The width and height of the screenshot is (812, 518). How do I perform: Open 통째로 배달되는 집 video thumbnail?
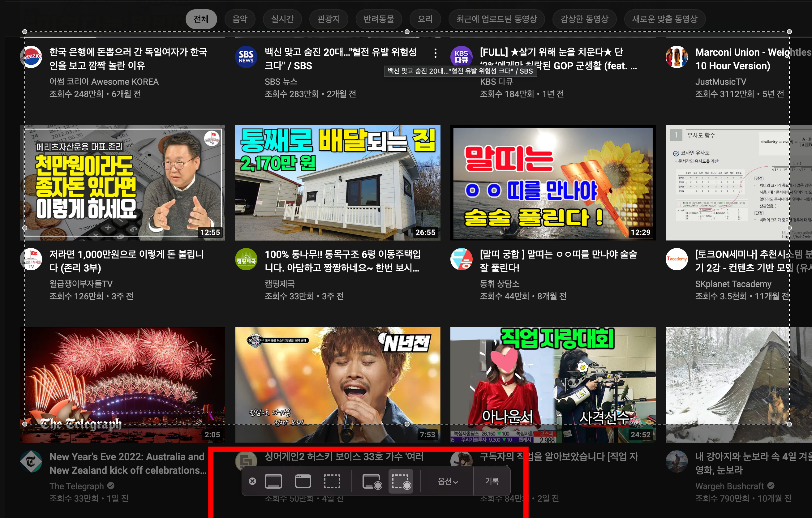tap(337, 183)
